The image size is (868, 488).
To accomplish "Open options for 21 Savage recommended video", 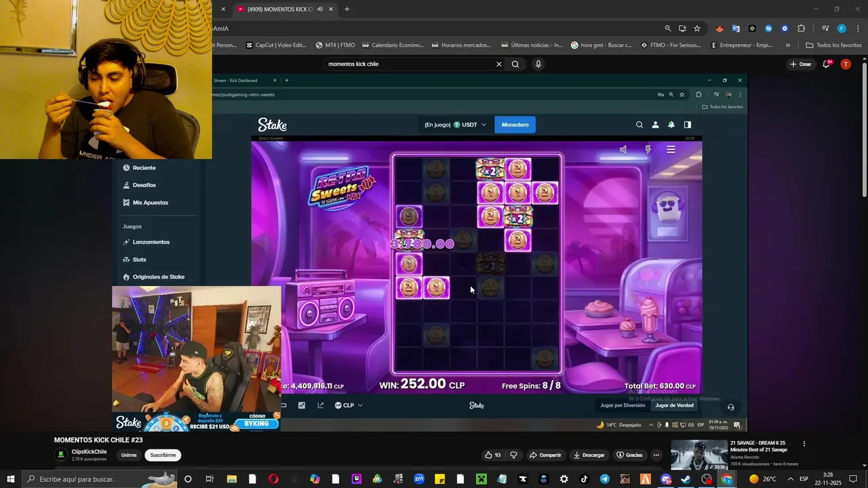I will click(x=804, y=444).
